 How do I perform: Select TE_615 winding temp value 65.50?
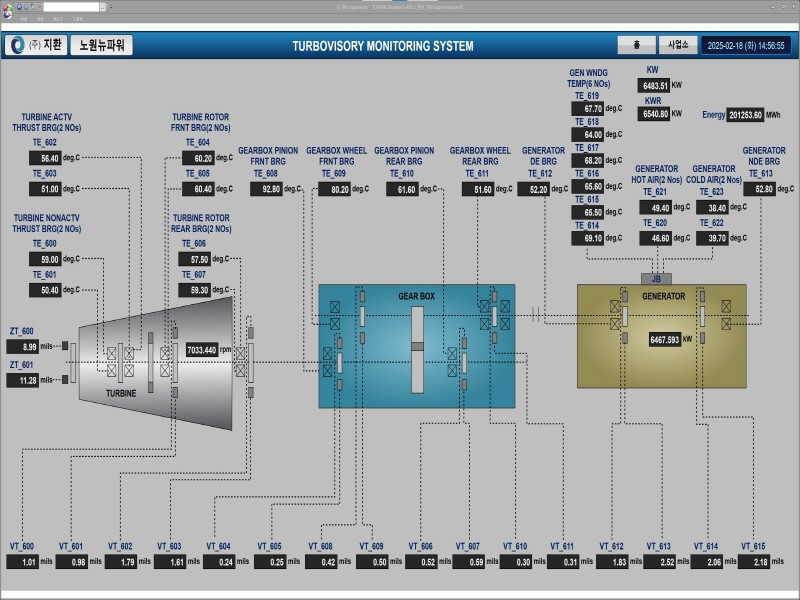point(588,212)
